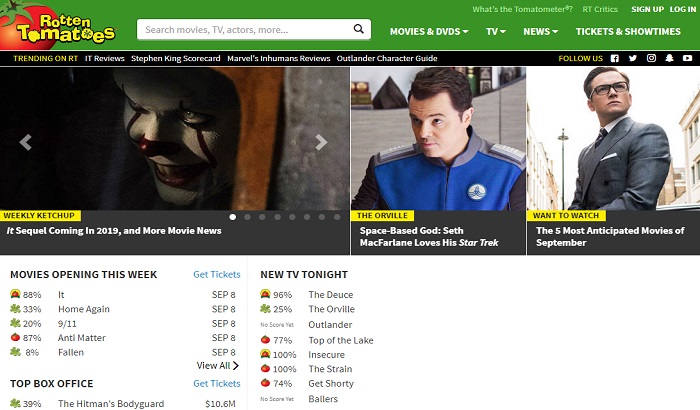Image resolution: width=700 pixels, height=410 pixels.
Task: Select the sixth carousel dot
Action: (x=307, y=217)
